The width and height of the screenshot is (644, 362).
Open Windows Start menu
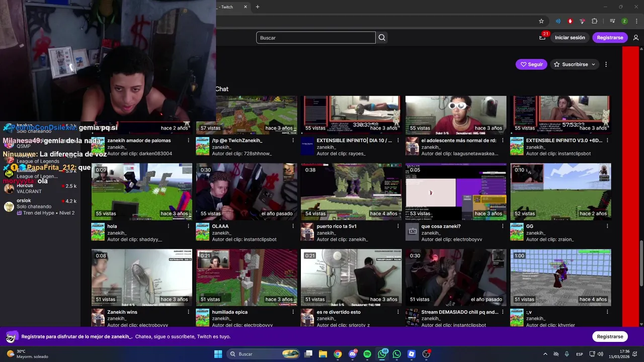[x=218, y=354]
